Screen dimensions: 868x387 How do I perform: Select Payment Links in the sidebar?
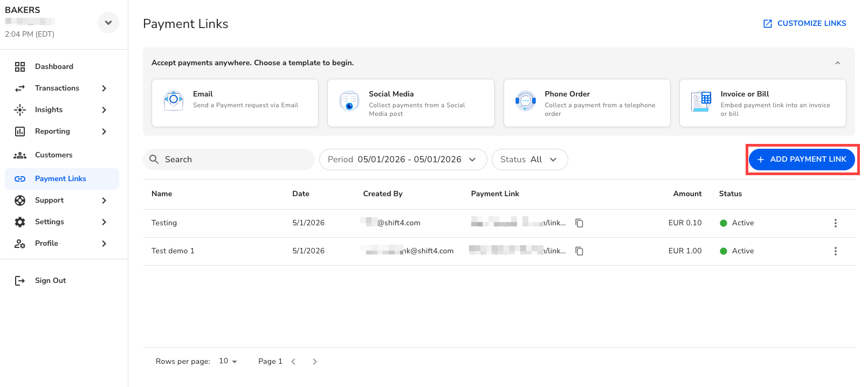[62, 179]
